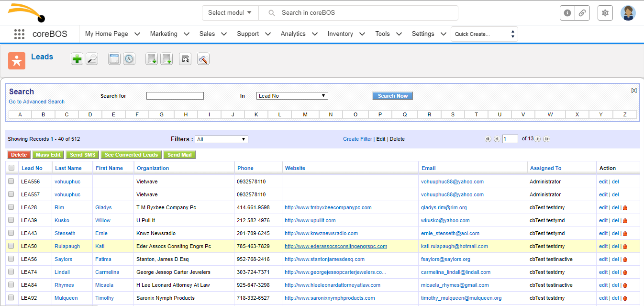This screenshot has width=644, height=306.
Task: Open the app launcher grid icon
Action: pos(19,34)
